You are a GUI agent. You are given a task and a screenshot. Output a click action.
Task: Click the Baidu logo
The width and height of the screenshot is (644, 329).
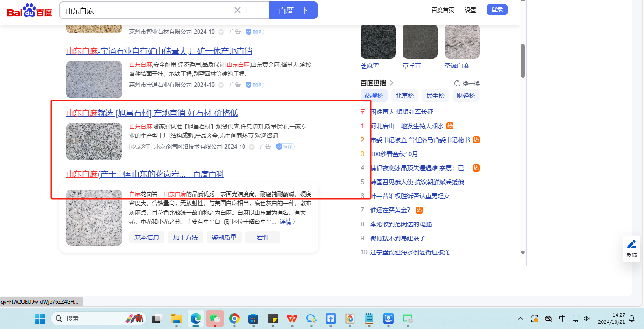(29, 10)
